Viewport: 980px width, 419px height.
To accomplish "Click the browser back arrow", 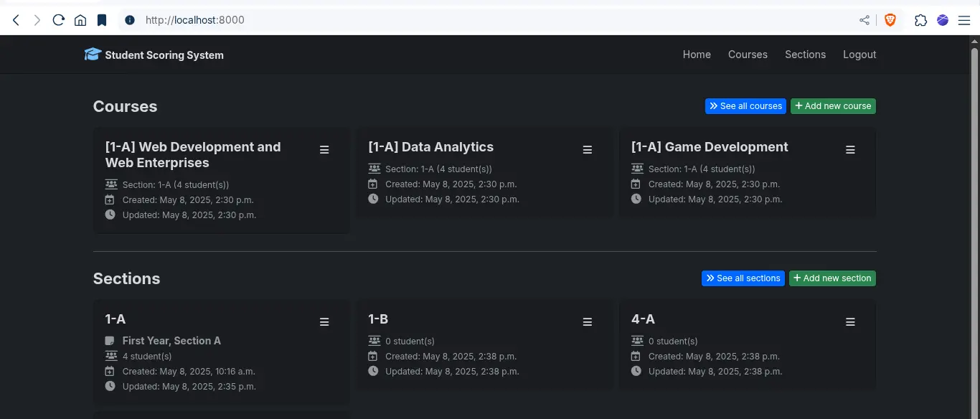I will [16, 20].
